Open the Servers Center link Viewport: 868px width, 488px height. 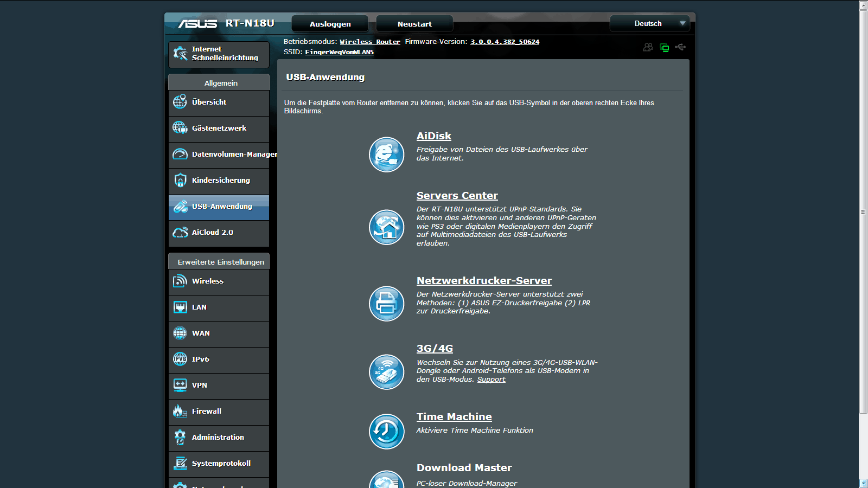(457, 196)
